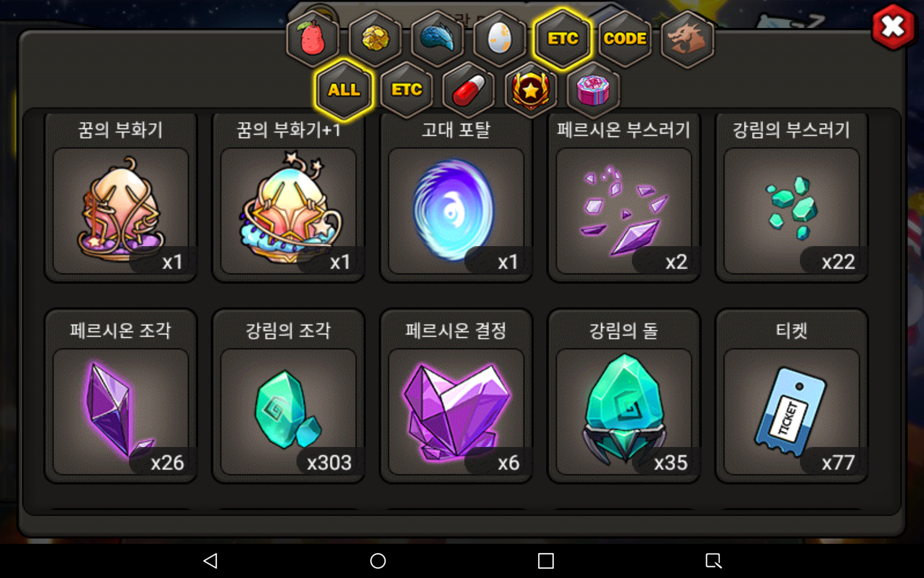Select the 티켓 ticket x77 item
The height and width of the screenshot is (578, 924).
coord(792,396)
